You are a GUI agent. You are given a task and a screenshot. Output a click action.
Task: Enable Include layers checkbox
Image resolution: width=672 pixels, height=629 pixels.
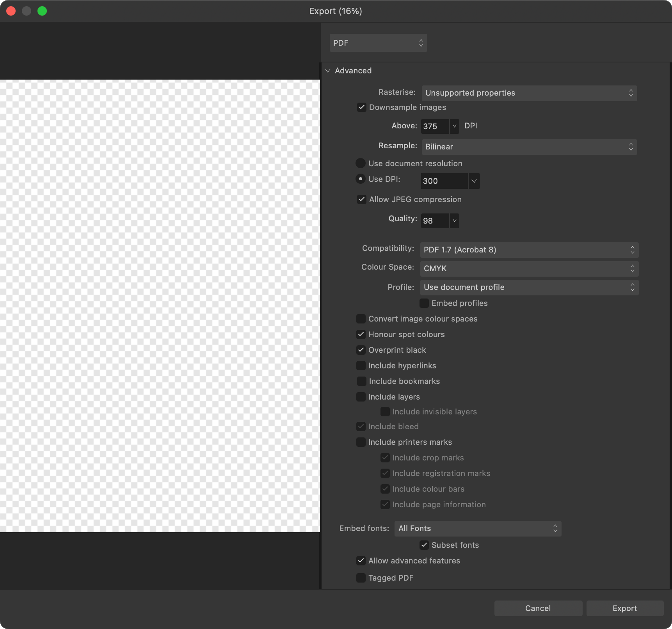tap(361, 397)
